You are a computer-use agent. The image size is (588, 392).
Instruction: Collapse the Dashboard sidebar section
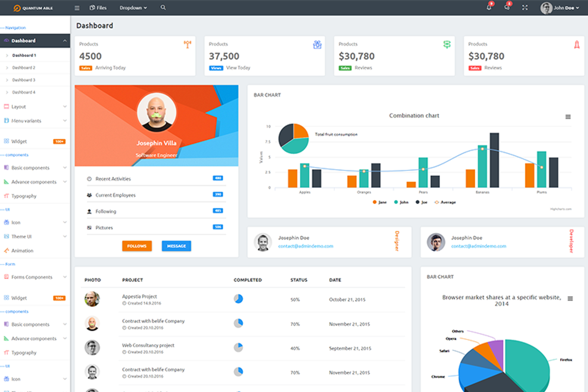coord(35,41)
